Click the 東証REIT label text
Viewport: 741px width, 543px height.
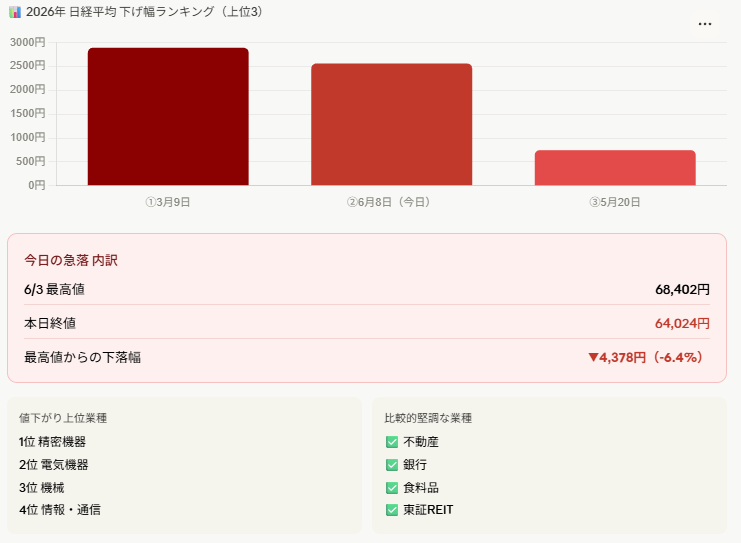428,510
